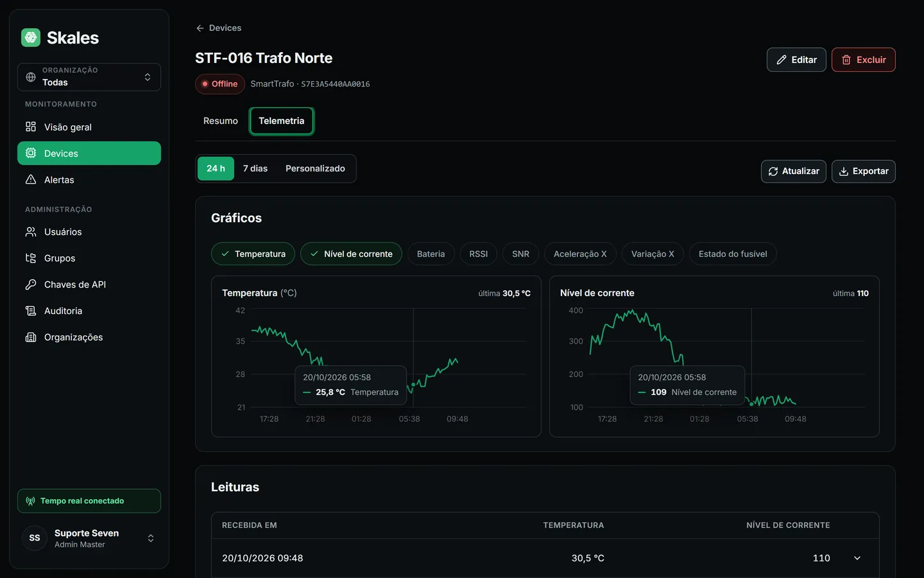Viewport: 924px width, 578px height.
Task: Click the Tempo real conectado indicator
Action: (x=89, y=501)
